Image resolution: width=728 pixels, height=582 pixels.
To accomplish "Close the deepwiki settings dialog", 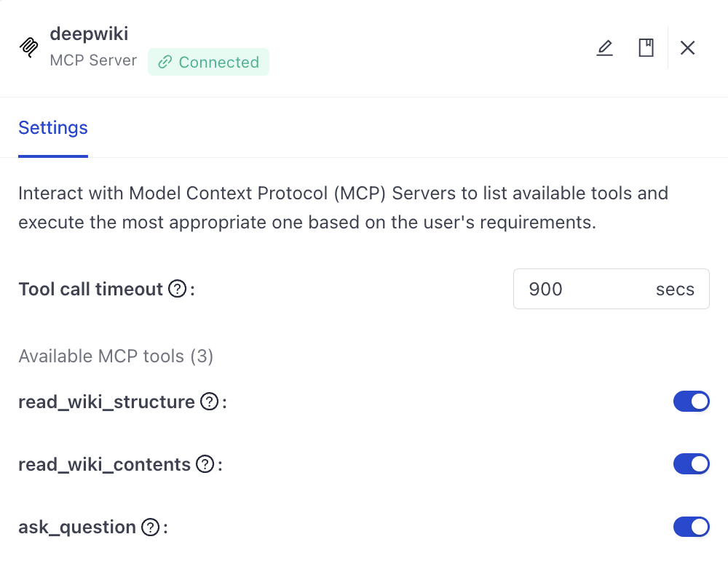I will coord(687,47).
